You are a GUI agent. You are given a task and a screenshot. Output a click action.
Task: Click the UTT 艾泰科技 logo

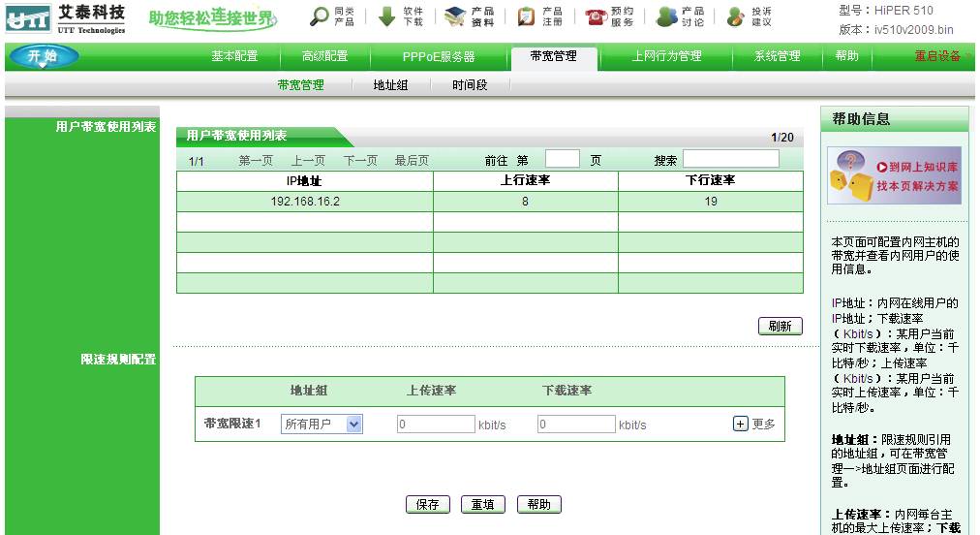tap(67, 17)
